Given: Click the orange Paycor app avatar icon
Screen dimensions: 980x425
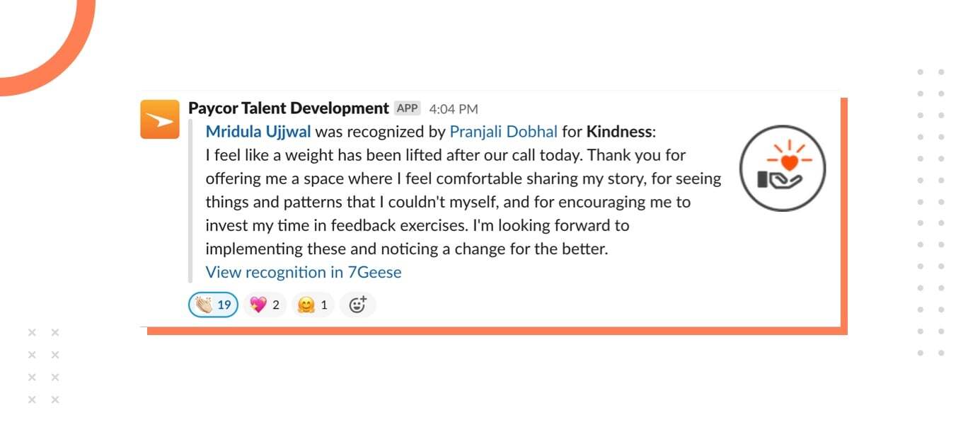Looking at the screenshot, I should [x=160, y=119].
